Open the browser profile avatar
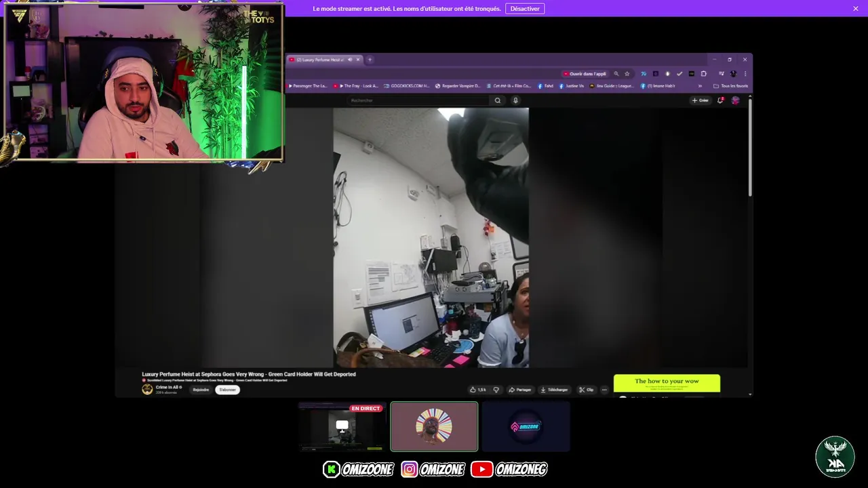 click(x=733, y=74)
